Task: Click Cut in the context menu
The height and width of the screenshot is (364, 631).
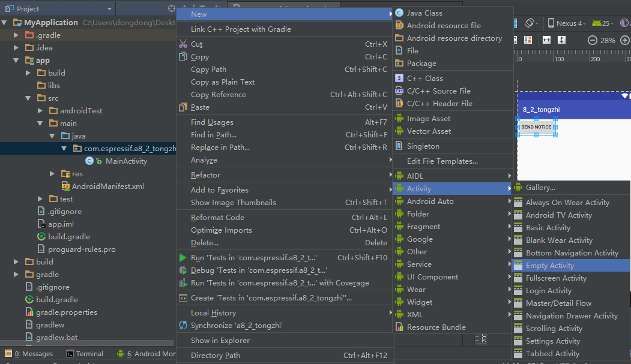Action: (285, 44)
